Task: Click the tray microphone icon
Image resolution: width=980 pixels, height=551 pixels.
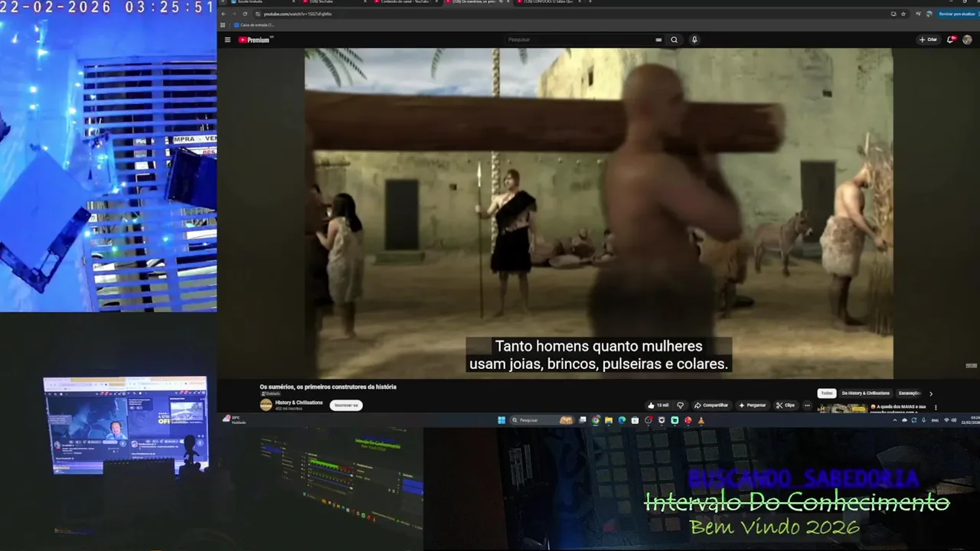Action: pyautogui.click(x=923, y=420)
